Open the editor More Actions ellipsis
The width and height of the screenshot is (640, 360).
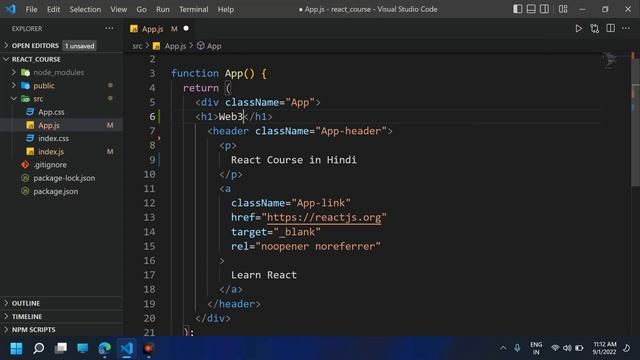626,28
